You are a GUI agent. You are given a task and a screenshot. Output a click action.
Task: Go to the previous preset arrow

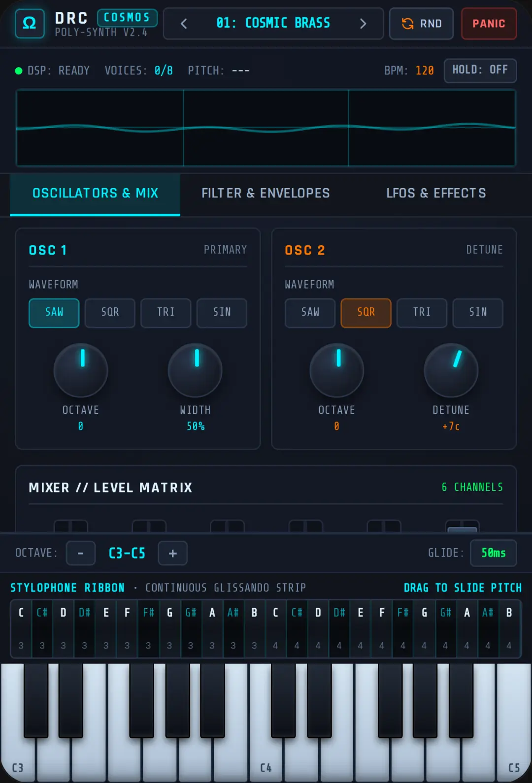click(184, 23)
